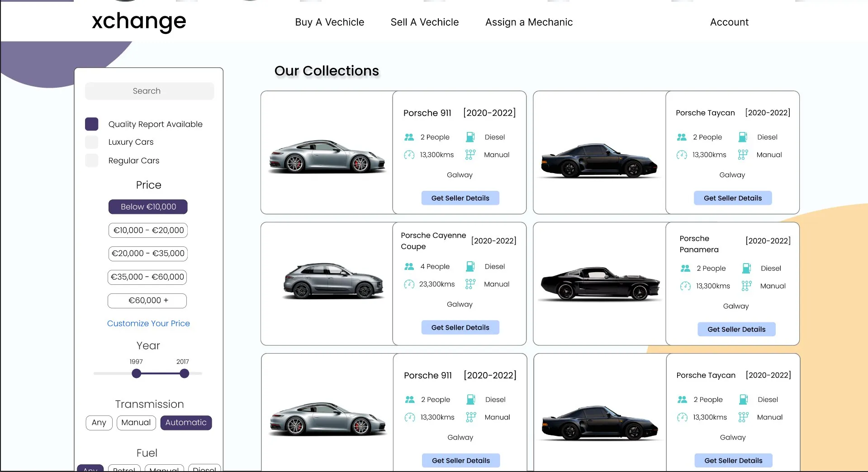
Task: Open the top-row silver Porsche 911 image
Action: pyautogui.click(x=327, y=156)
